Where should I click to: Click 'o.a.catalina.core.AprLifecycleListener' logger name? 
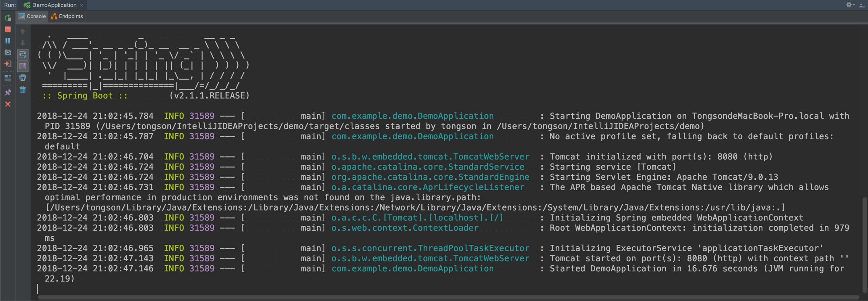[428, 187]
